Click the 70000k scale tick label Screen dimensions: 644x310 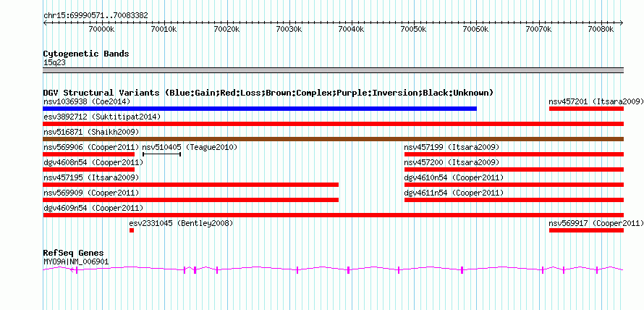point(101,29)
